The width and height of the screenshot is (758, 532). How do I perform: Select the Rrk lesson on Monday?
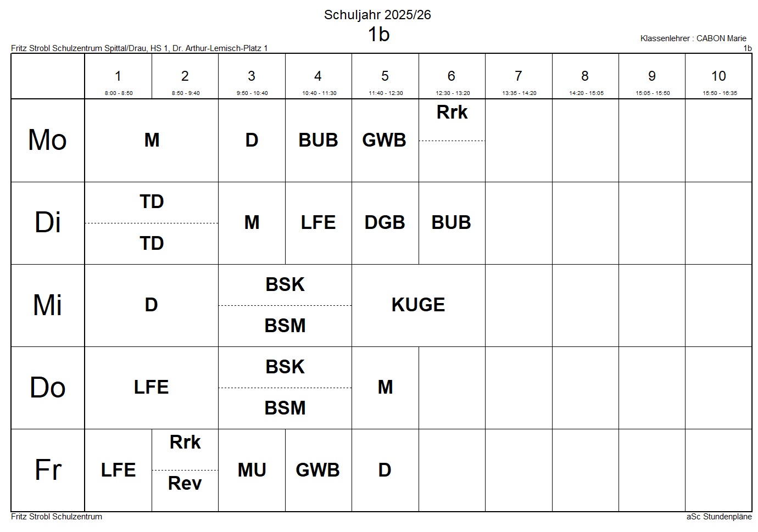click(452, 113)
